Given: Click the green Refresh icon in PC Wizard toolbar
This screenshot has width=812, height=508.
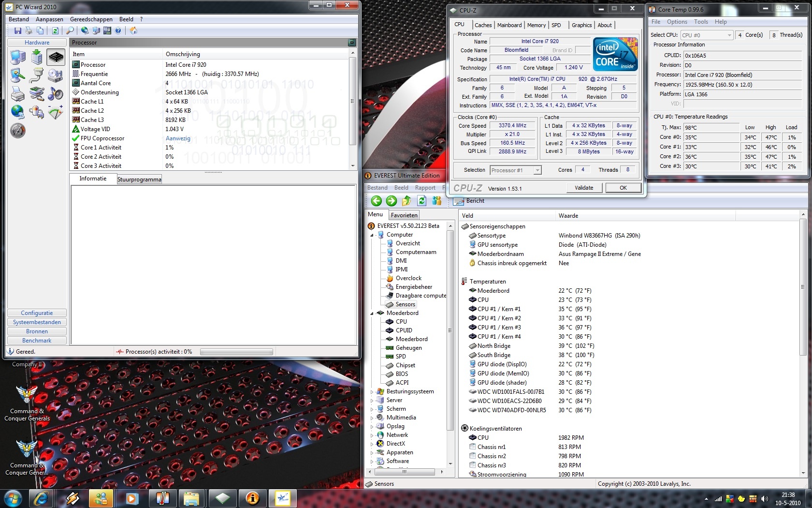Looking at the screenshot, I should click(x=55, y=30).
